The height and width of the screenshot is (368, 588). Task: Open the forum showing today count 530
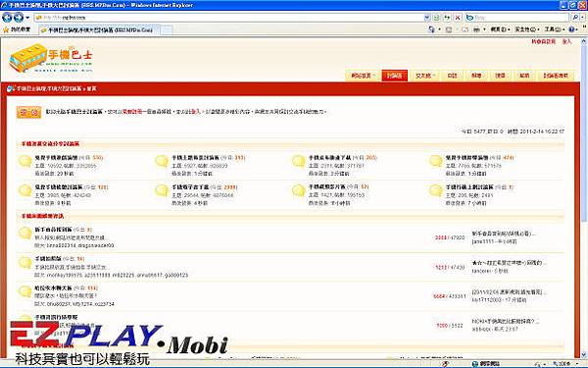56,158
